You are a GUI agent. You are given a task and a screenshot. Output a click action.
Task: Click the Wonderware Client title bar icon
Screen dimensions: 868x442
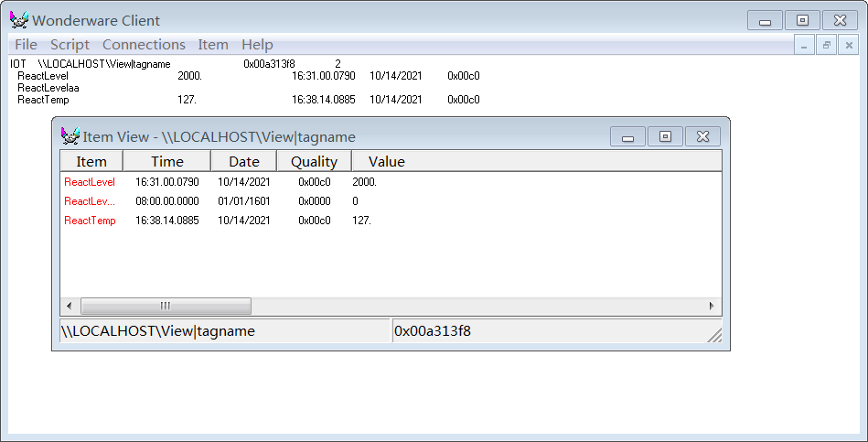pos(19,20)
